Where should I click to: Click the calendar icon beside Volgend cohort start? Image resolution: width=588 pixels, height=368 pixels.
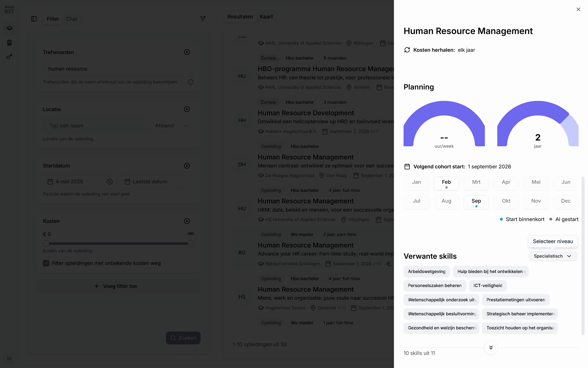(x=407, y=167)
